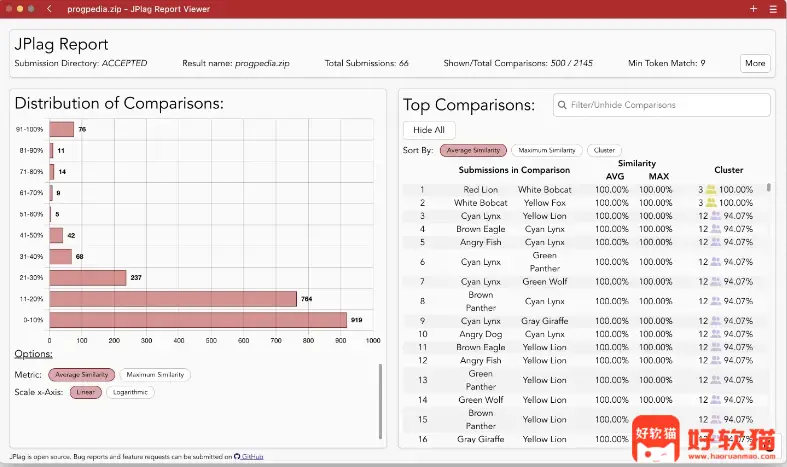This screenshot has width=787, height=467.
Task: Click the search magnifier icon in the filter box
Action: point(562,105)
